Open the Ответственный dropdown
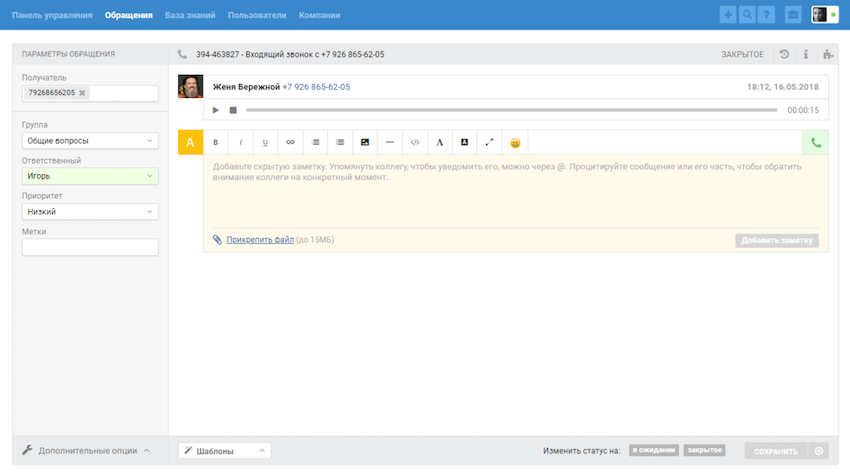This screenshot has width=850, height=476. (x=90, y=176)
